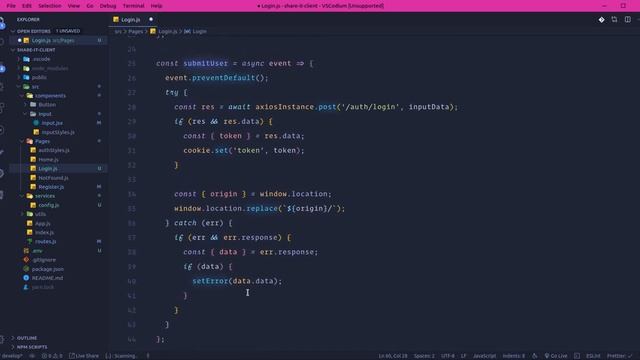Open README.md file
The image size is (640, 360).
pyautogui.click(x=47, y=278)
